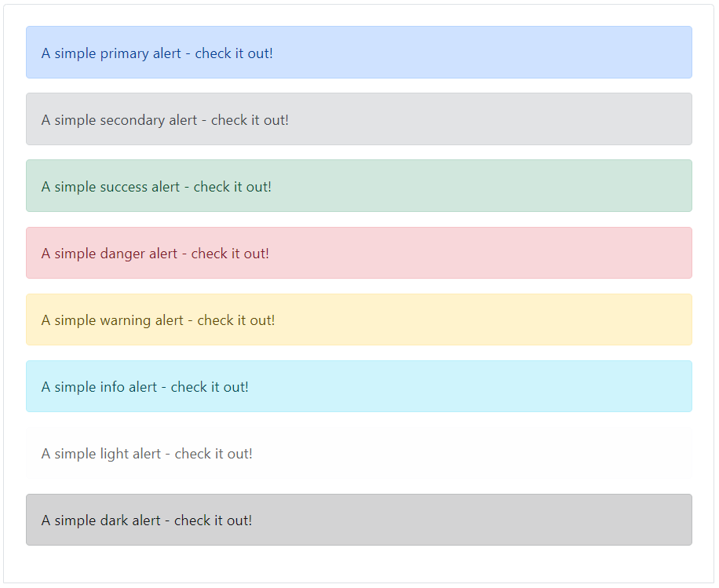Click the primary alert box
Viewport: 719px width, 588px height.
(359, 52)
